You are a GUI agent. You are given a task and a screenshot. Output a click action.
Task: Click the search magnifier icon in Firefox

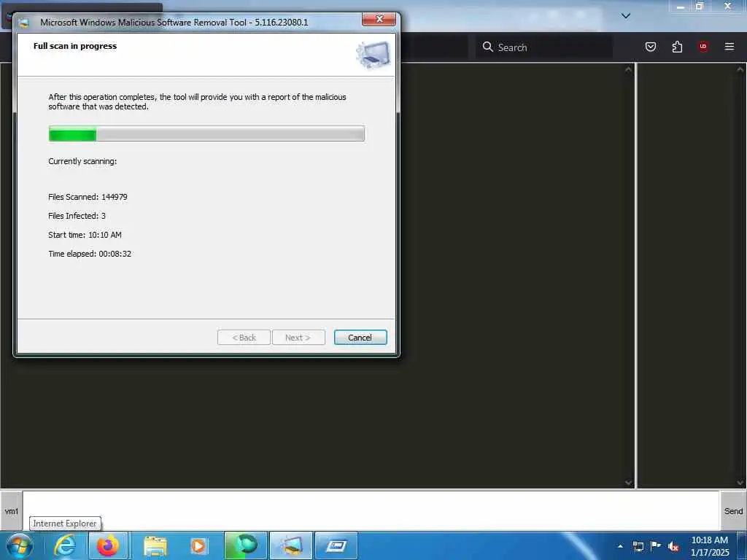[487, 47]
